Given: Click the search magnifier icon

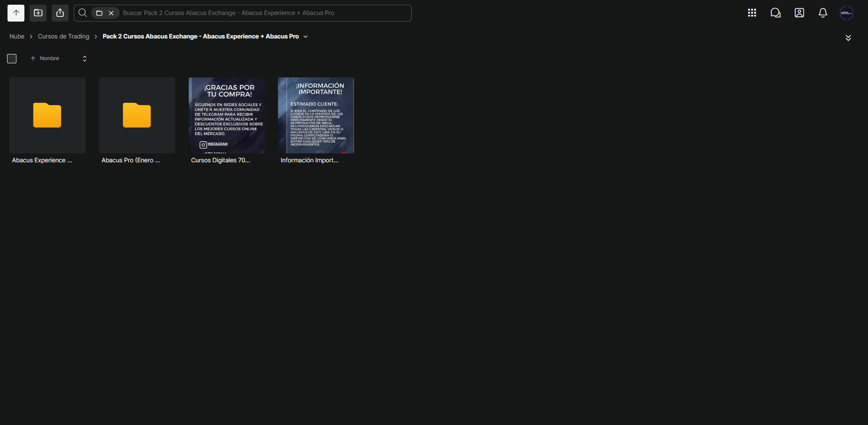Looking at the screenshot, I should tap(83, 13).
